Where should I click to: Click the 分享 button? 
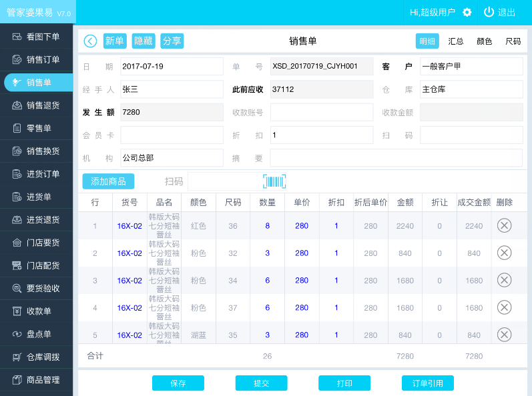(172, 41)
